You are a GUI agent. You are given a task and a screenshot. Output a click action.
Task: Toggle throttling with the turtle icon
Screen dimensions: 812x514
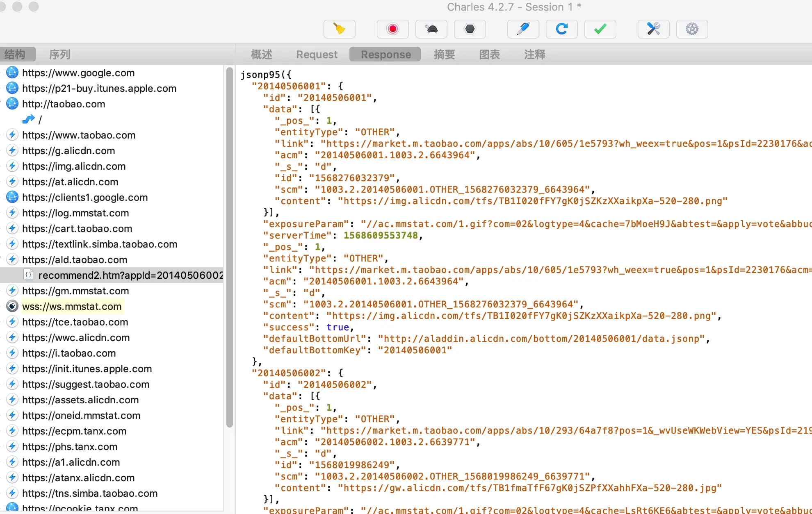[431, 29]
